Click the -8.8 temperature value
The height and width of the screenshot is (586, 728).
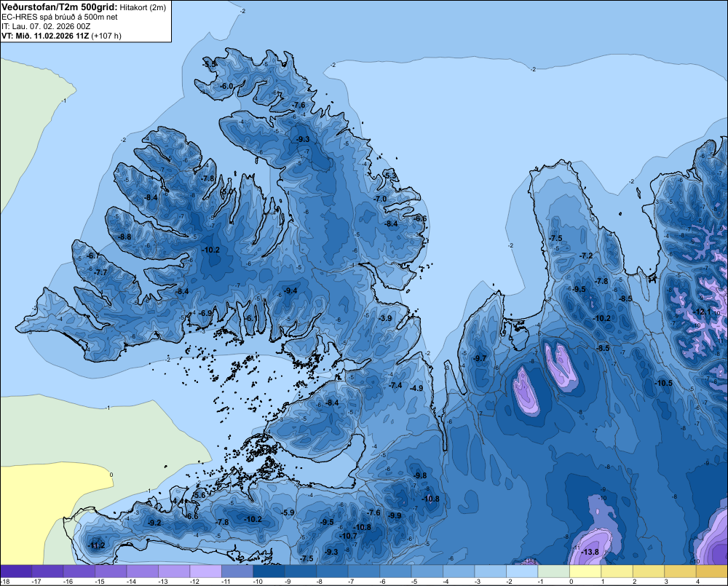tap(124, 237)
